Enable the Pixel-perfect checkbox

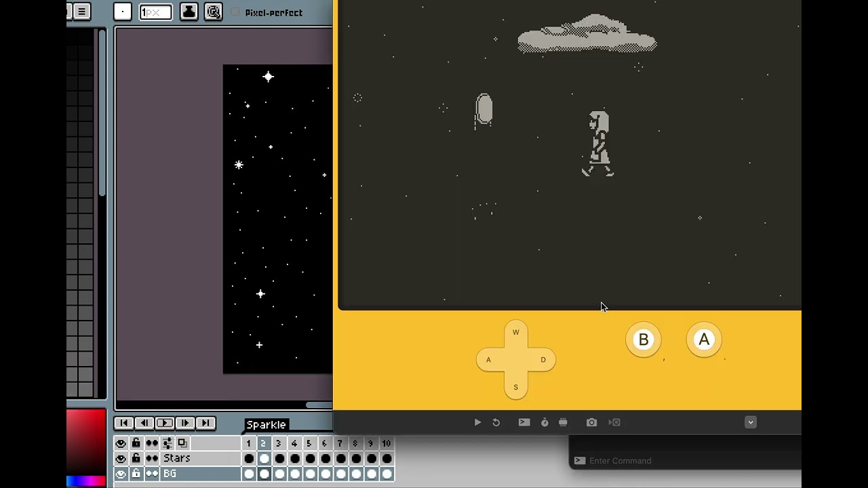click(235, 12)
